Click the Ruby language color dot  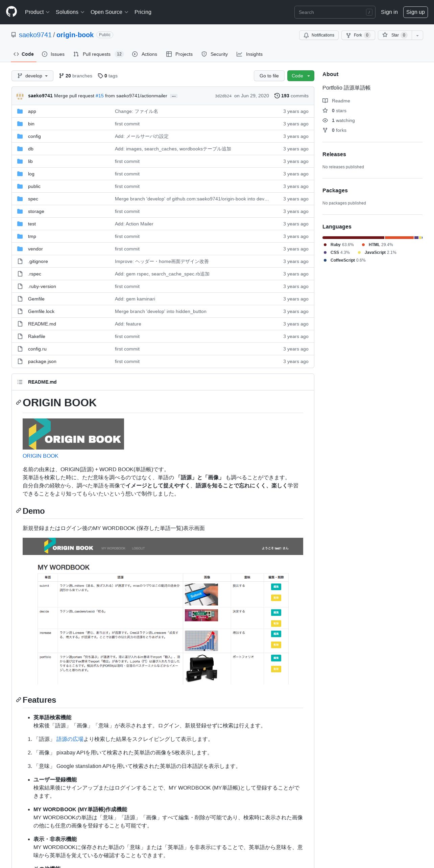pyautogui.click(x=325, y=245)
